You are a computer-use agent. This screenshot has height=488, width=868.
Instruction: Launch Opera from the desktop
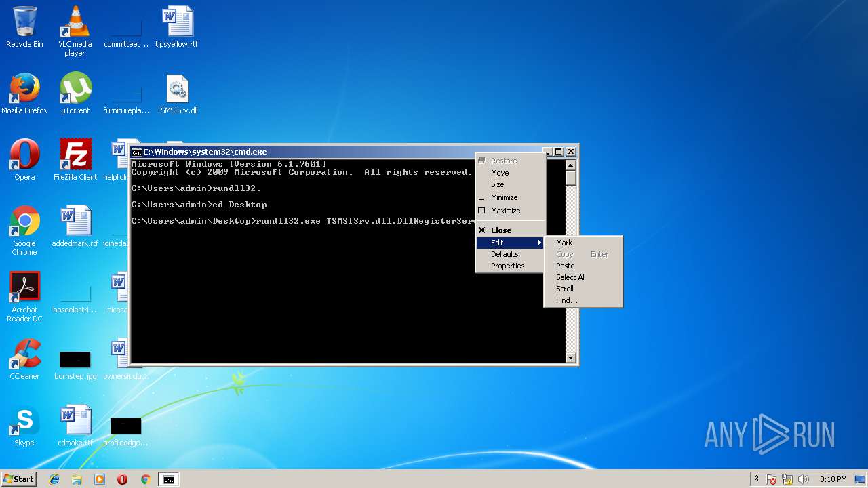tap(24, 160)
